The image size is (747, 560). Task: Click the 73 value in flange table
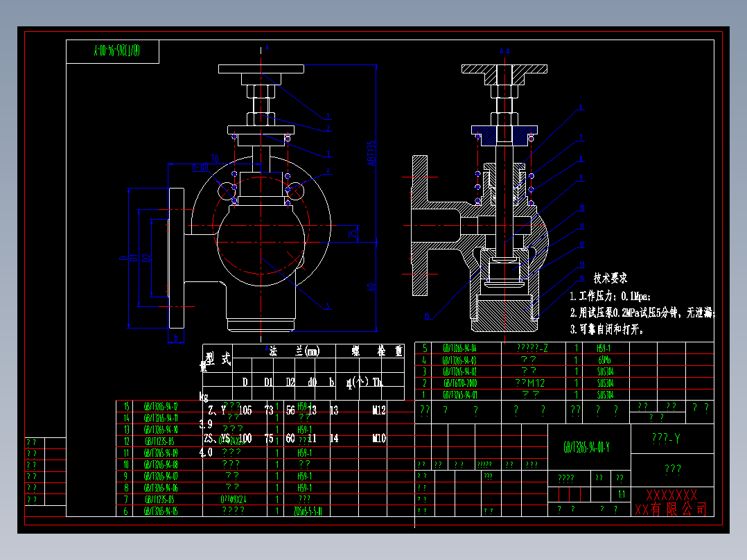(x=269, y=410)
